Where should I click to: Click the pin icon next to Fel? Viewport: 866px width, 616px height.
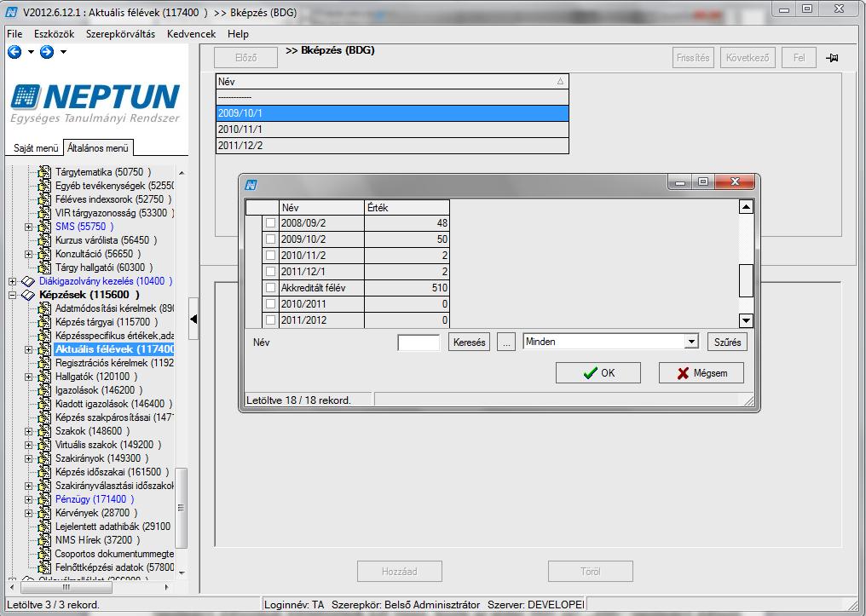(x=832, y=57)
